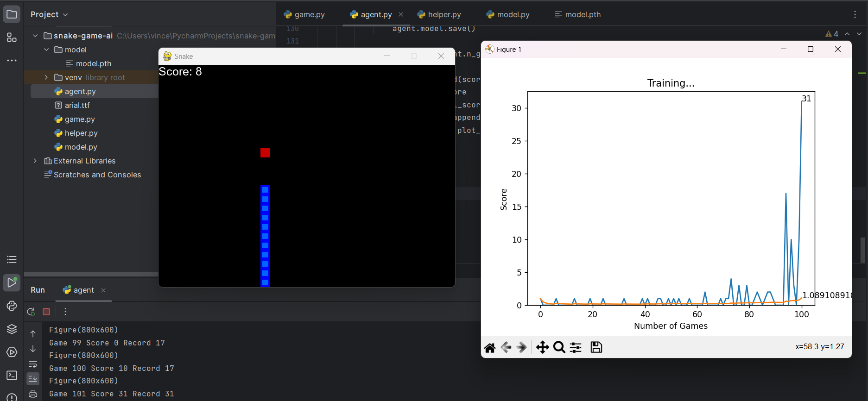Go to next highlighted error arrow
The image size is (868, 401).
[x=859, y=34]
